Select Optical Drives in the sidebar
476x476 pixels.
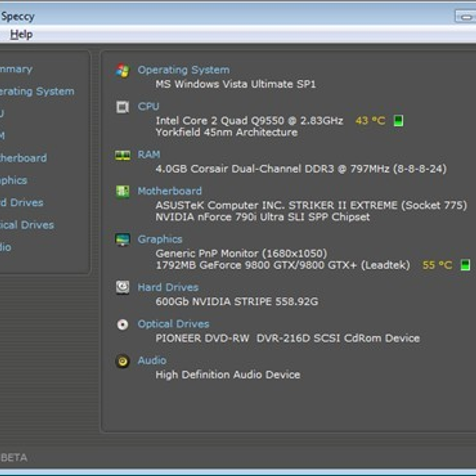27,225
